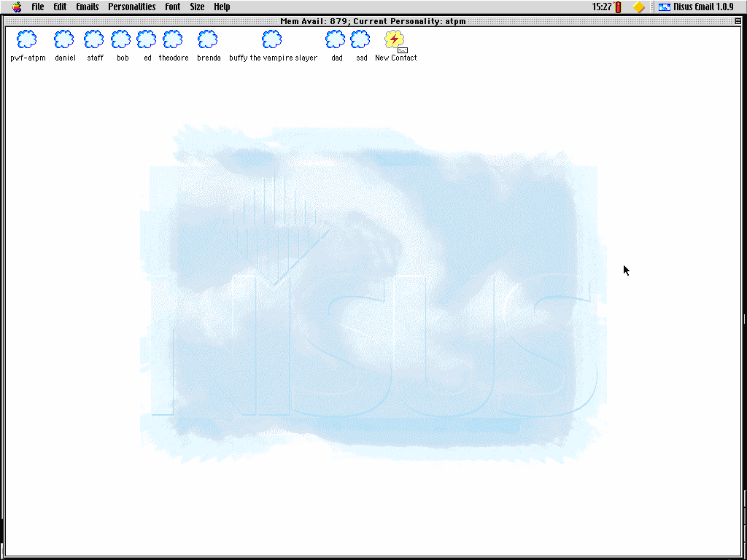747x560 pixels.
Task: Open the Apple menu
Action: (18, 7)
